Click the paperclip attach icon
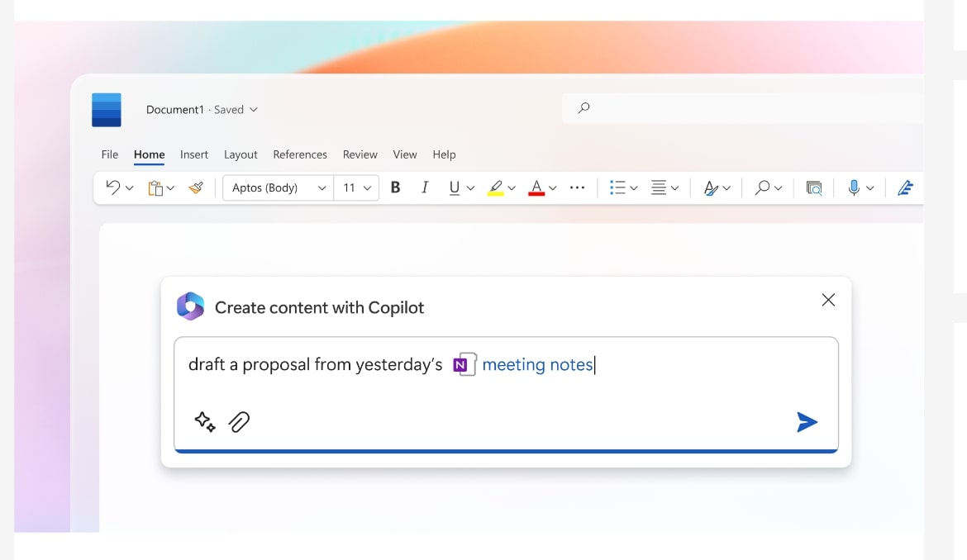 (240, 422)
